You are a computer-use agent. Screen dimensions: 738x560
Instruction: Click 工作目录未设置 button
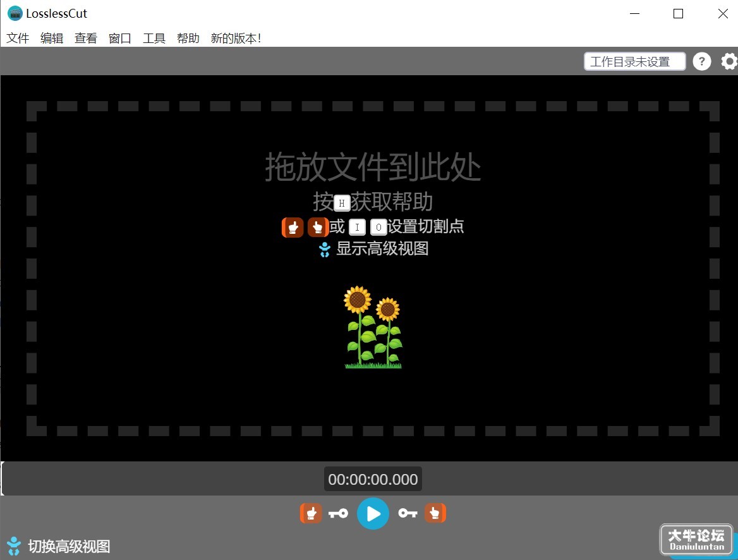[634, 61]
